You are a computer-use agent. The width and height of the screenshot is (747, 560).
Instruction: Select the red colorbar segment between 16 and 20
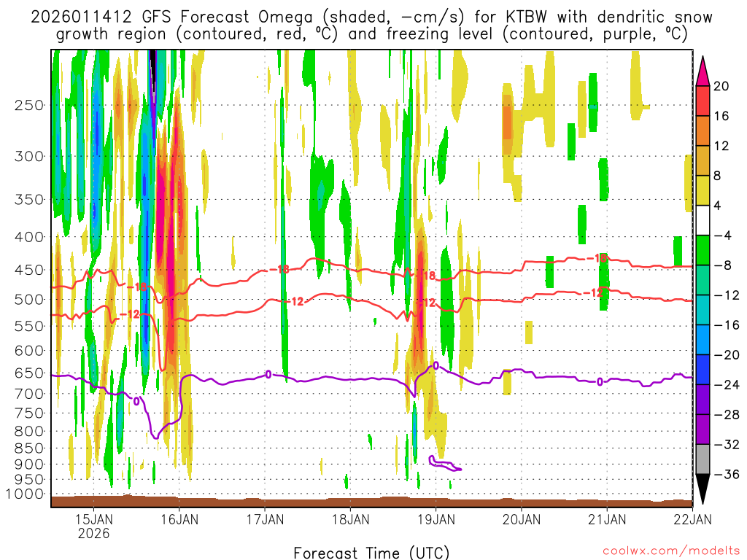point(704,101)
